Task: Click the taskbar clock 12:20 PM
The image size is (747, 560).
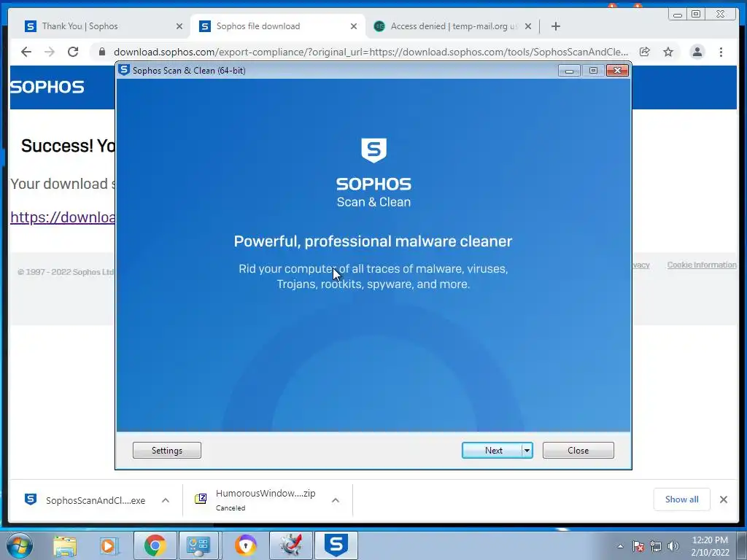Action: pos(710,546)
